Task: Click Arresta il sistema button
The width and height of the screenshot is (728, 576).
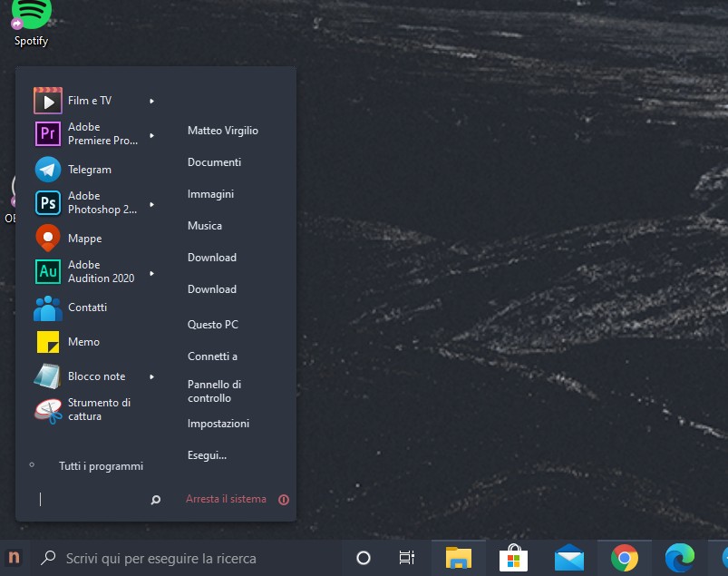Action: coord(227,499)
